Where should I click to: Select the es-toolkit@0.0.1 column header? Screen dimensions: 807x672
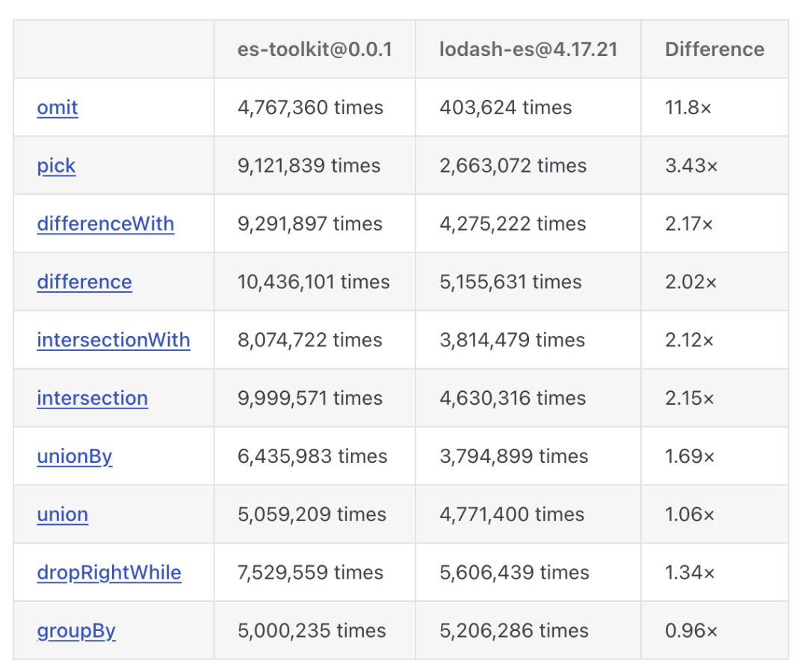315,49
